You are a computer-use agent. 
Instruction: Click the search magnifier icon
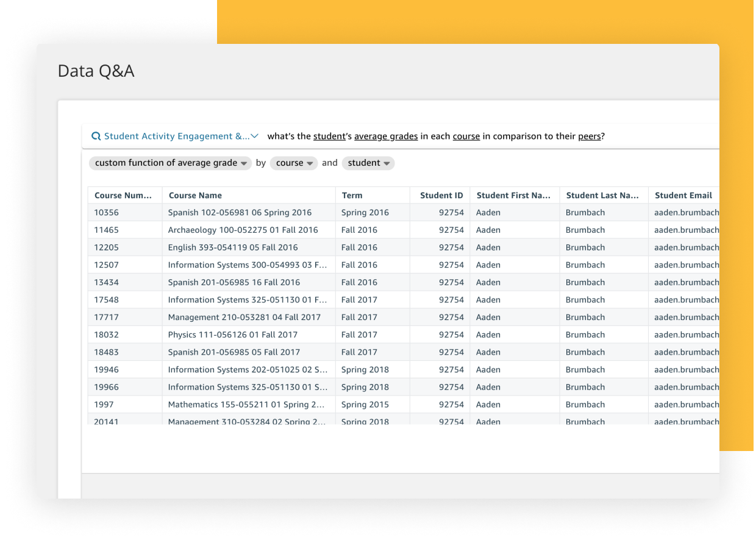click(96, 137)
